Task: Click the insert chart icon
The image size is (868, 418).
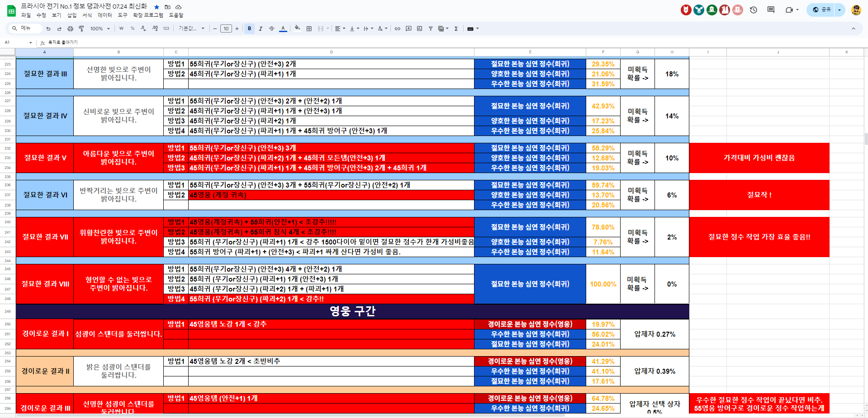Action: click(419, 28)
